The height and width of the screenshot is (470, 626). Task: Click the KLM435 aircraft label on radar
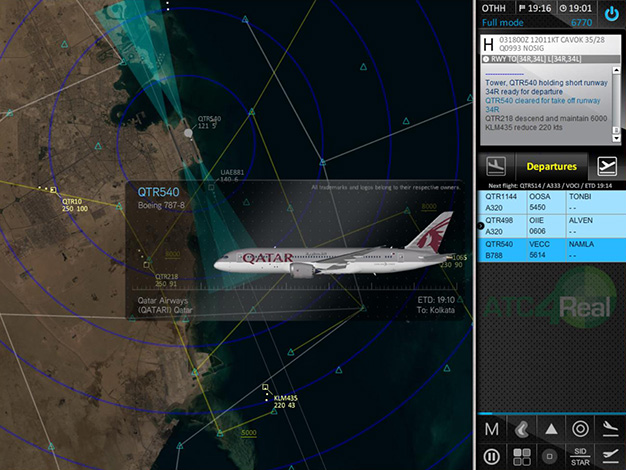tap(285, 401)
